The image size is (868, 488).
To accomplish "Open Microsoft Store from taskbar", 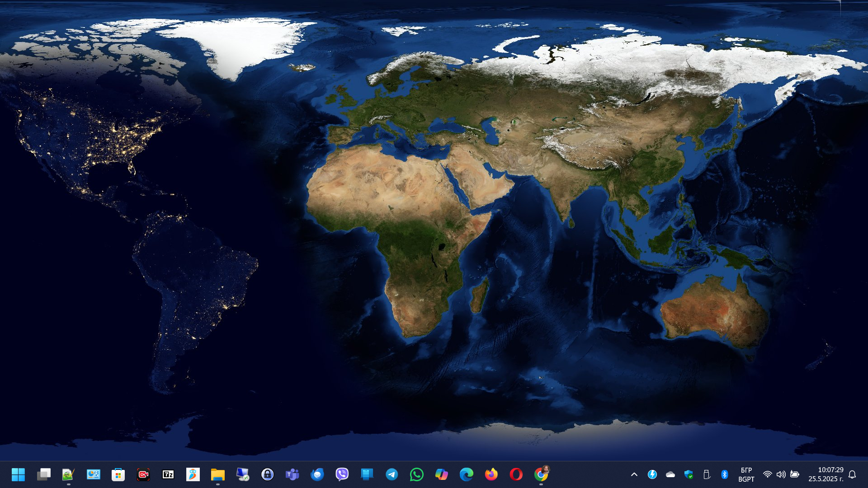I will click(x=118, y=474).
